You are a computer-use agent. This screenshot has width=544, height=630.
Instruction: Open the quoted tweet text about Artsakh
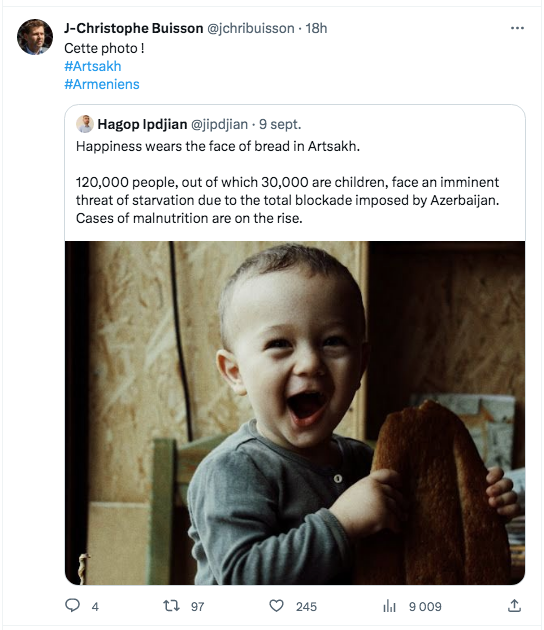coord(287,182)
